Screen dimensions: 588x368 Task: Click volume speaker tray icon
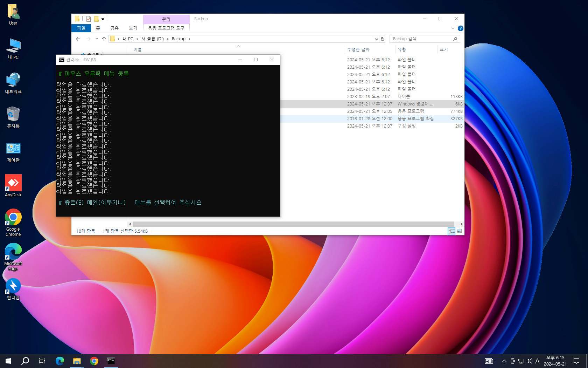click(x=529, y=361)
